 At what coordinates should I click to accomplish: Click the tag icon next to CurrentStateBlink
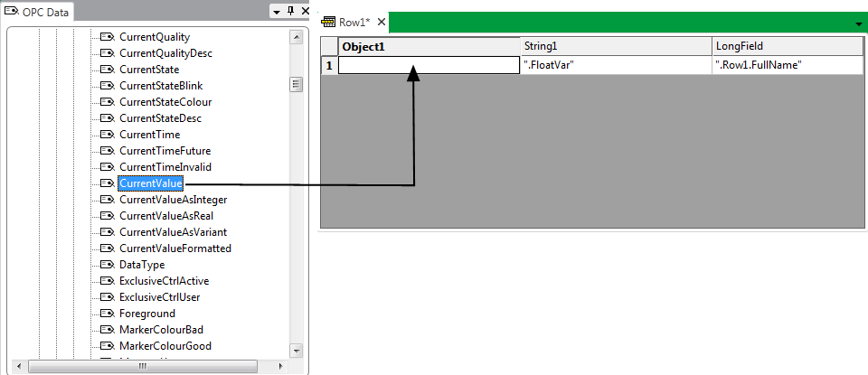tap(107, 86)
